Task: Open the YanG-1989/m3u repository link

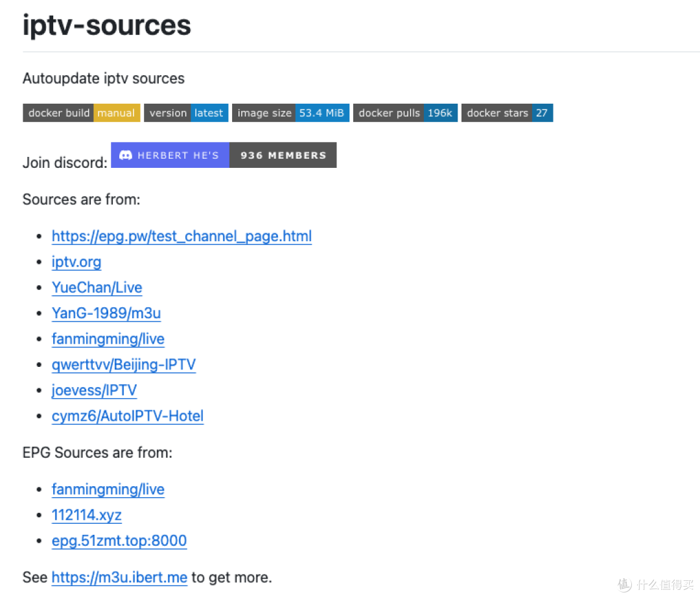Action: coord(106,313)
